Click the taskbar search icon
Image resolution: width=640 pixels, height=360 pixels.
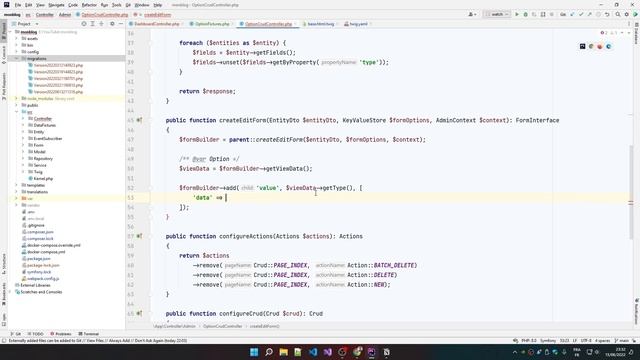(269, 352)
